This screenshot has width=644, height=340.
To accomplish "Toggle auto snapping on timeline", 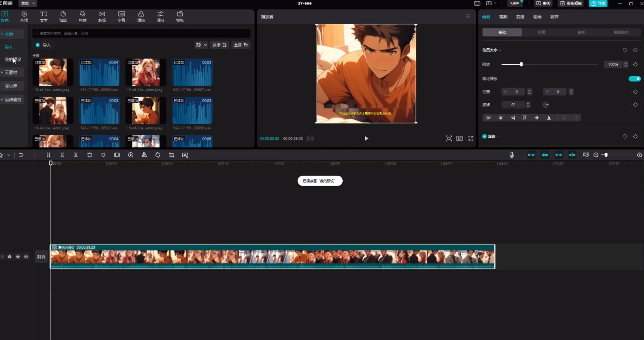I will pos(545,155).
